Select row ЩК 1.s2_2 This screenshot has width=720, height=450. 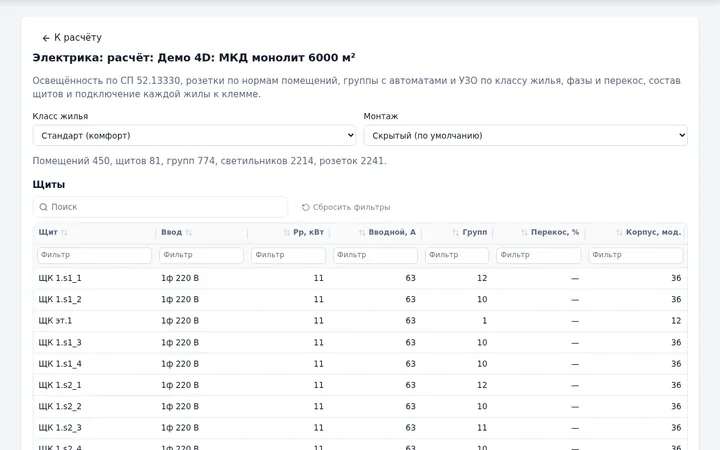click(360, 406)
